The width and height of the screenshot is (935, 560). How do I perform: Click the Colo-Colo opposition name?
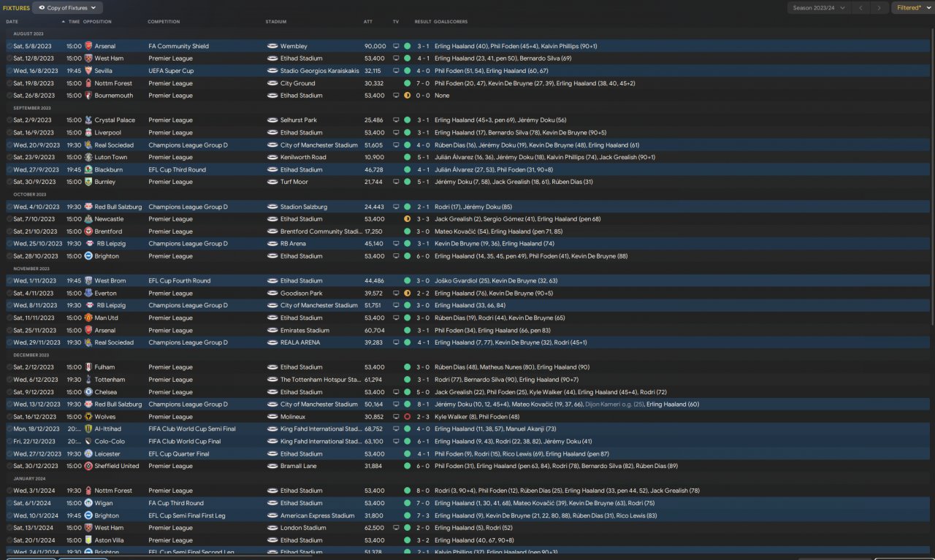[110, 442]
